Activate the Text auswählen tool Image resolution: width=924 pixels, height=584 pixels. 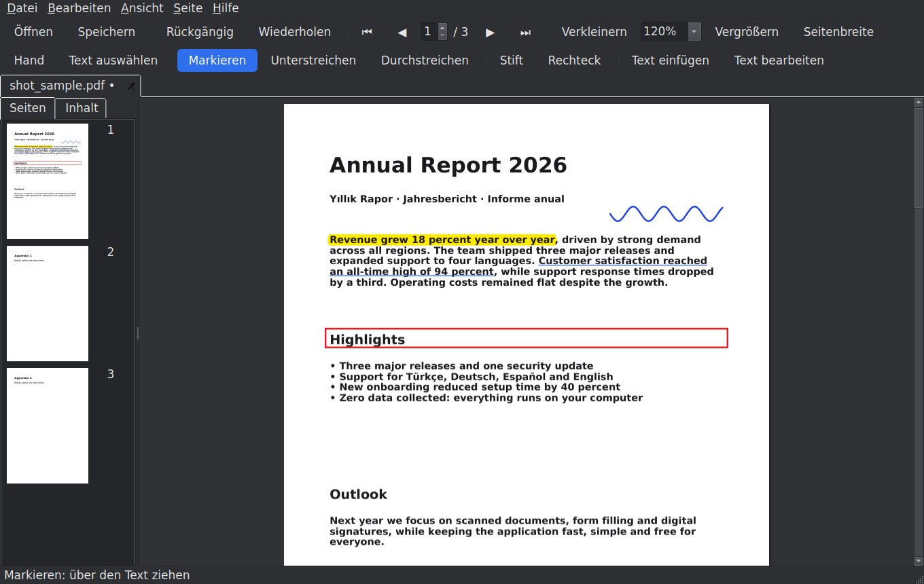[113, 60]
